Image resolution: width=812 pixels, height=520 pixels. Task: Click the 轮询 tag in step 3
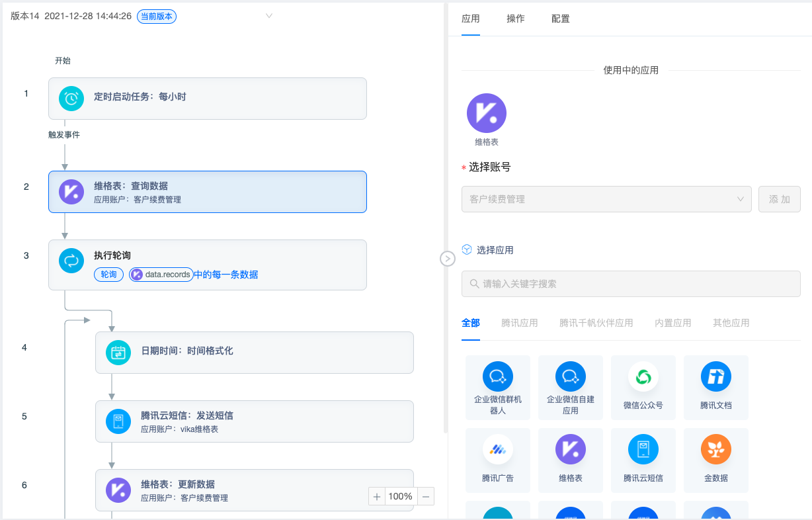(108, 275)
